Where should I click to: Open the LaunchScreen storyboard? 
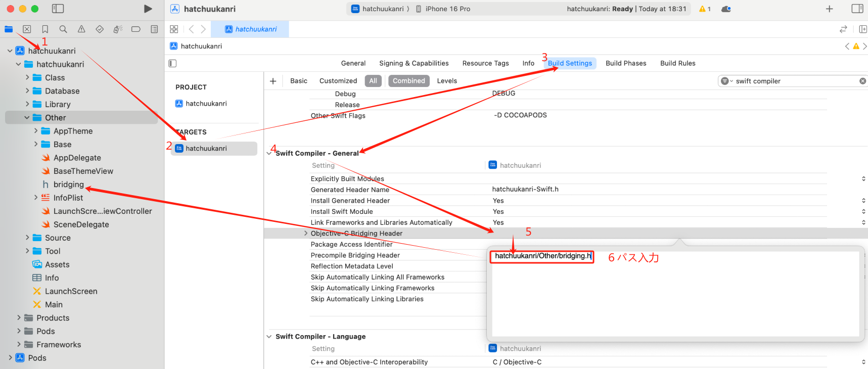click(x=65, y=291)
